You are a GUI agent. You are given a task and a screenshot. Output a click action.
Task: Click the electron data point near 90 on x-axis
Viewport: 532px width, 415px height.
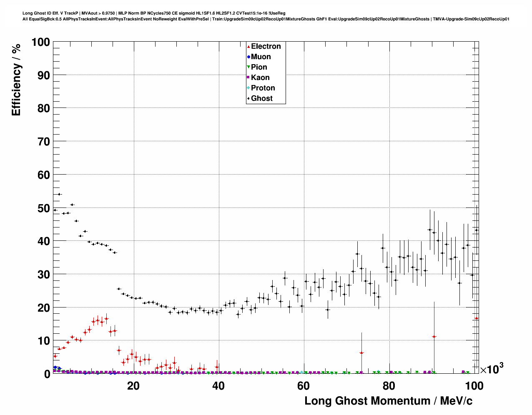point(434,336)
